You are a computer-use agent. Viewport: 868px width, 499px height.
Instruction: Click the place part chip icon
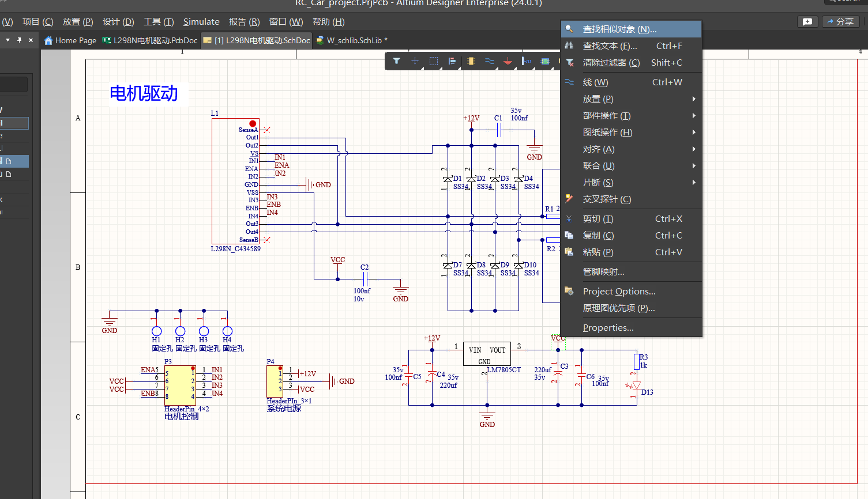pos(471,61)
